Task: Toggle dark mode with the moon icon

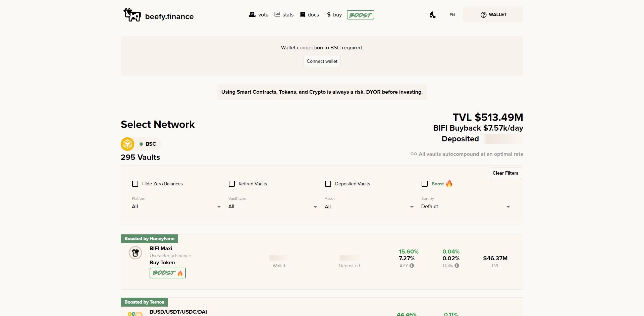Action: point(432,14)
